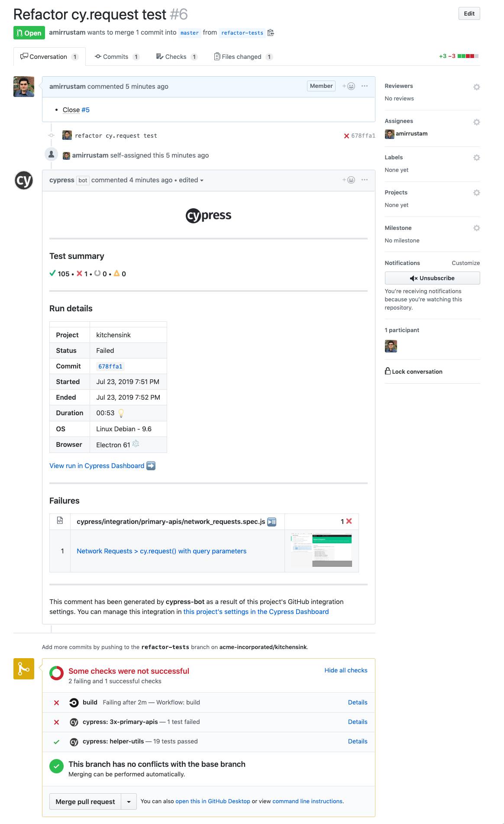Image resolution: width=504 pixels, height=824 pixels.
Task: Open the failure screenshot thumbnail
Action: point(321,550)
